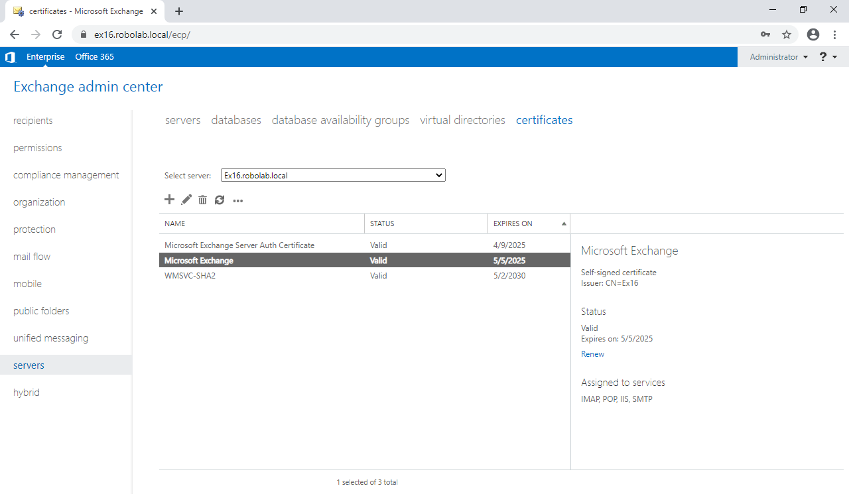
Task: Renew the Microsoft Exchange certificate
Action: [x=592, y=353]
